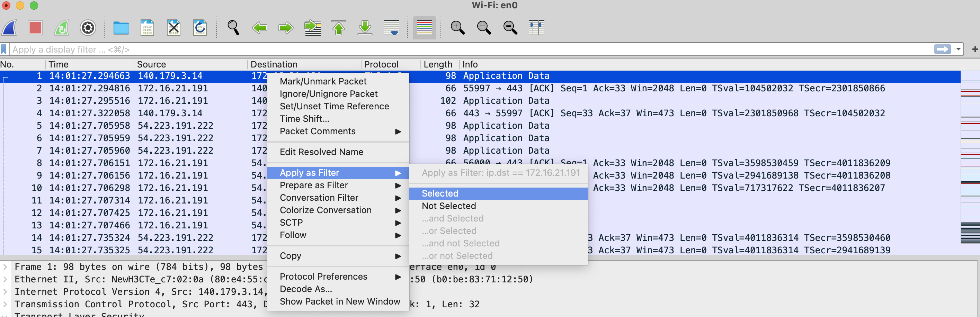Apply display filter arrow button
Image resolution: width=980 pixels, height=317 pixels.
click(x=942, y=49)
